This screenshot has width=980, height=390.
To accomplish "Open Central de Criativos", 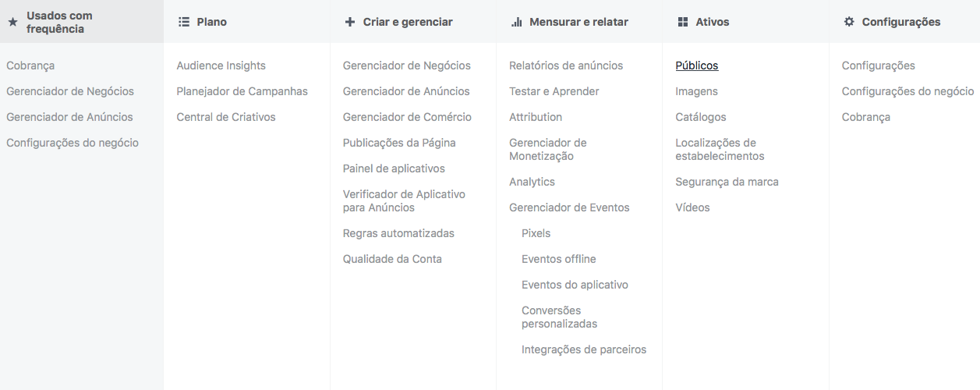I will pyautogui.click(x=226, y=117).
